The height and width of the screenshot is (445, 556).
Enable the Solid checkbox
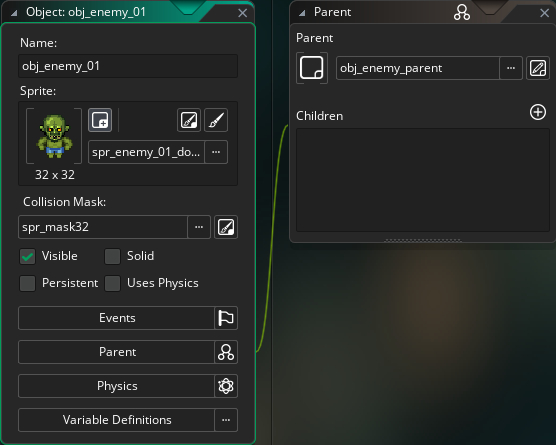(x=112, y=256)
